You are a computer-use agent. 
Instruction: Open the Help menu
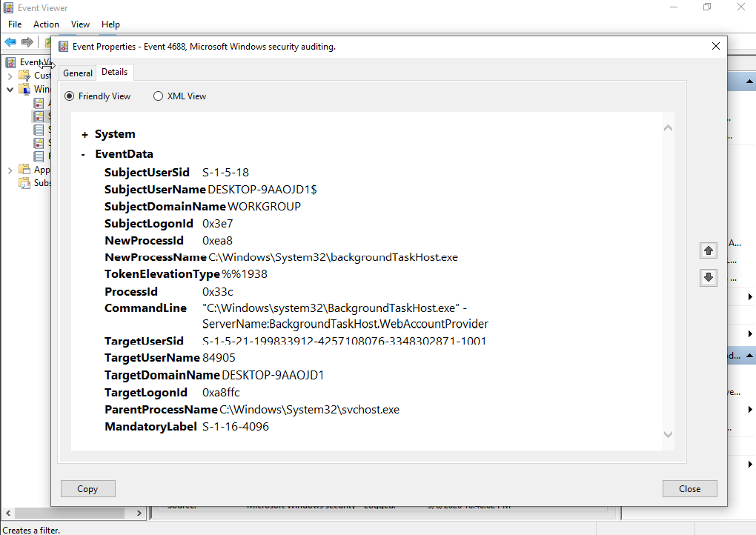110,24
